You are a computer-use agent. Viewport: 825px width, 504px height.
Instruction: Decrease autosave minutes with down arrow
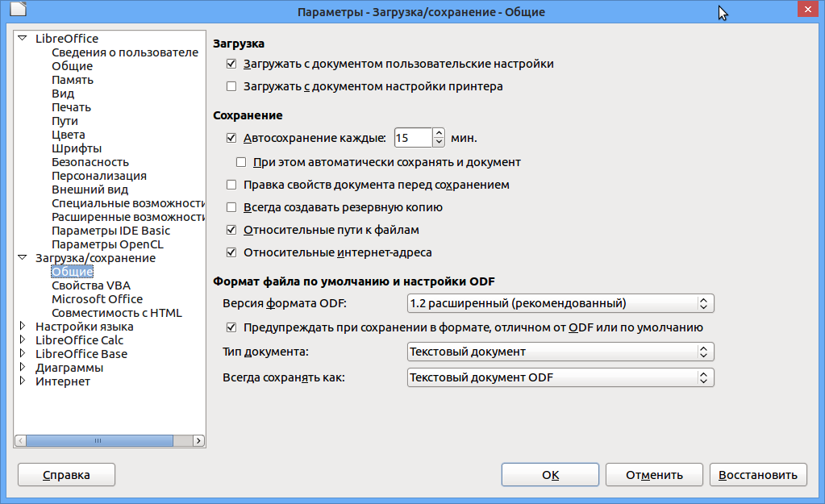tap(439, 143)
